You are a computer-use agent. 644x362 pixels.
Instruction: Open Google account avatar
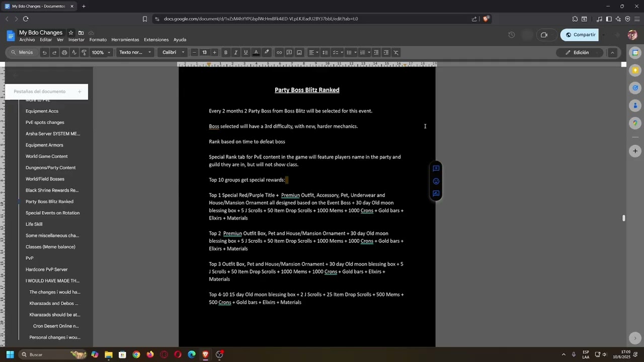[632, 35]
